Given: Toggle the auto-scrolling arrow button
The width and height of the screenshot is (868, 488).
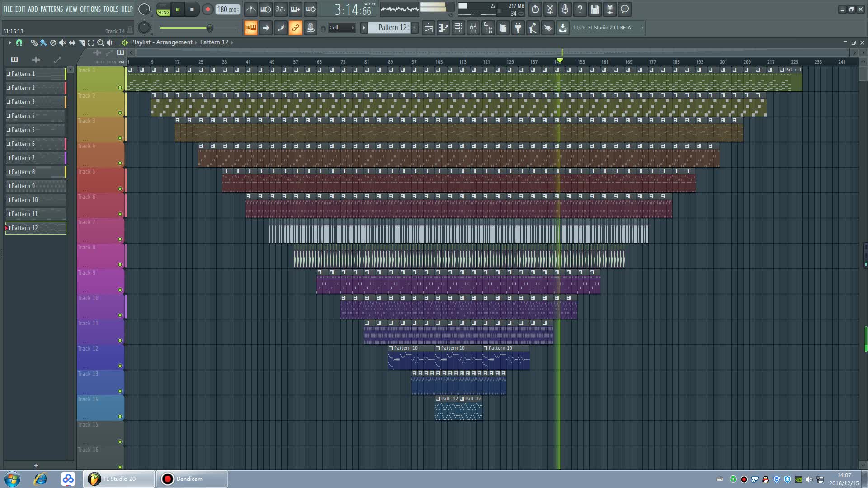Looking at the screenshot, I should coord(266,28).
